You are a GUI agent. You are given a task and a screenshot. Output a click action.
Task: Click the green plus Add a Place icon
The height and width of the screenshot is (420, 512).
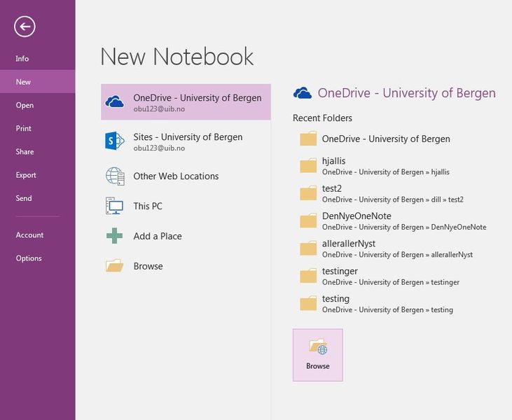click(x=115, y=236)
